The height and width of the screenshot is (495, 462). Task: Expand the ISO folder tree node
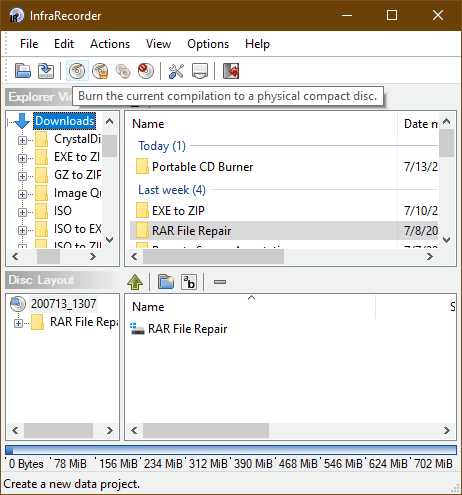pos(22,212)
